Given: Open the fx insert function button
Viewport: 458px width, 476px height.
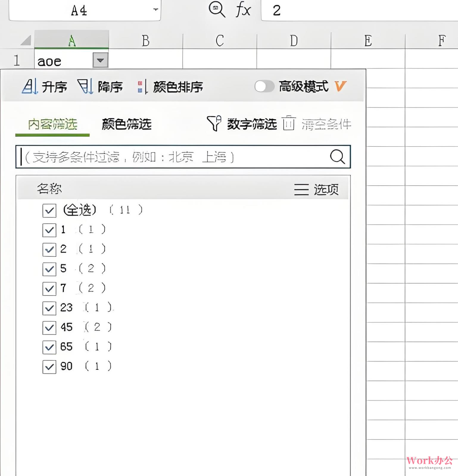Looking at the screenshot, I should click(243, 10).
